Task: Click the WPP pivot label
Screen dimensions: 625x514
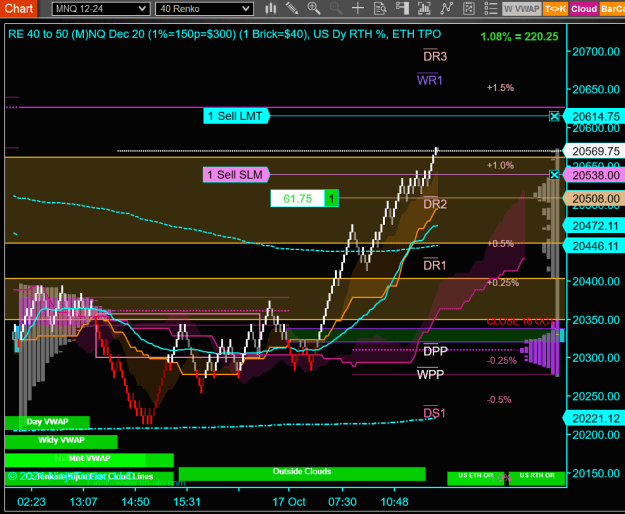Action: pos(430,374)
